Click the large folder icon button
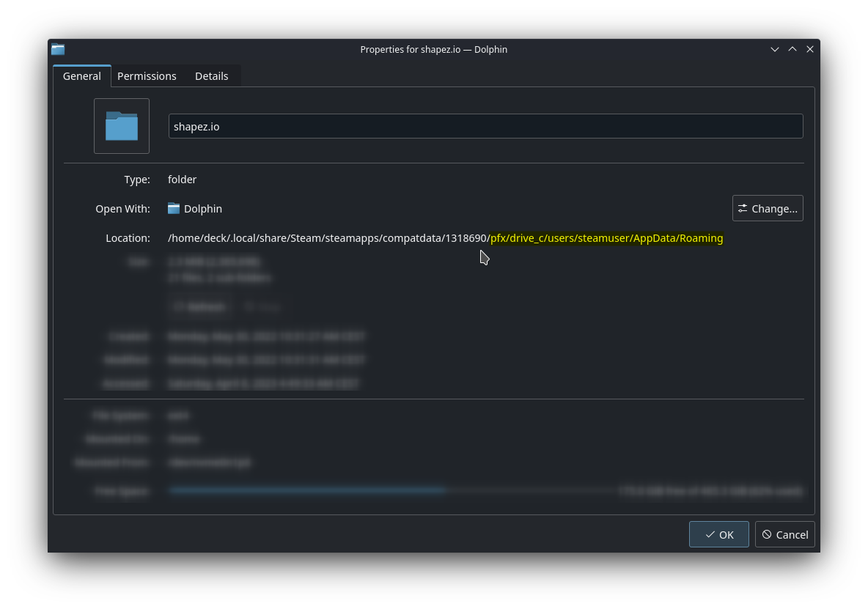 [x=121, y=126]
